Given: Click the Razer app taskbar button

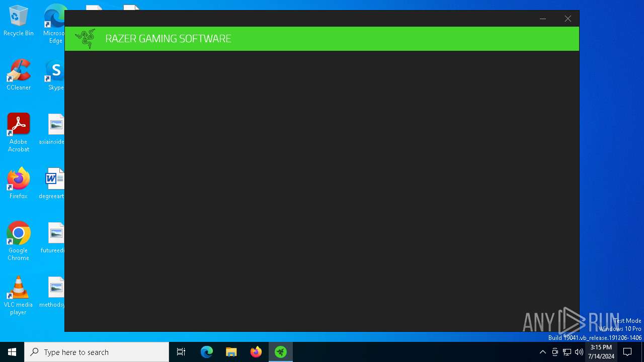Looking at the screenshot, I should pos(281,352).
